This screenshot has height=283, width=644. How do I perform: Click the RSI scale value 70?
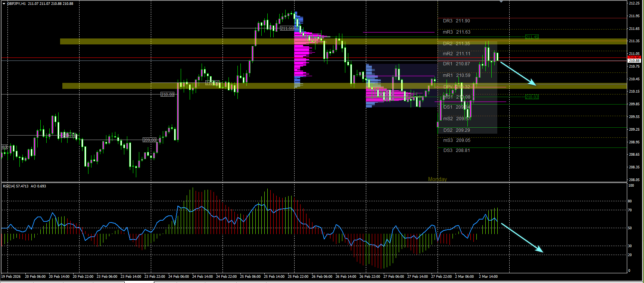coord(630,210)
